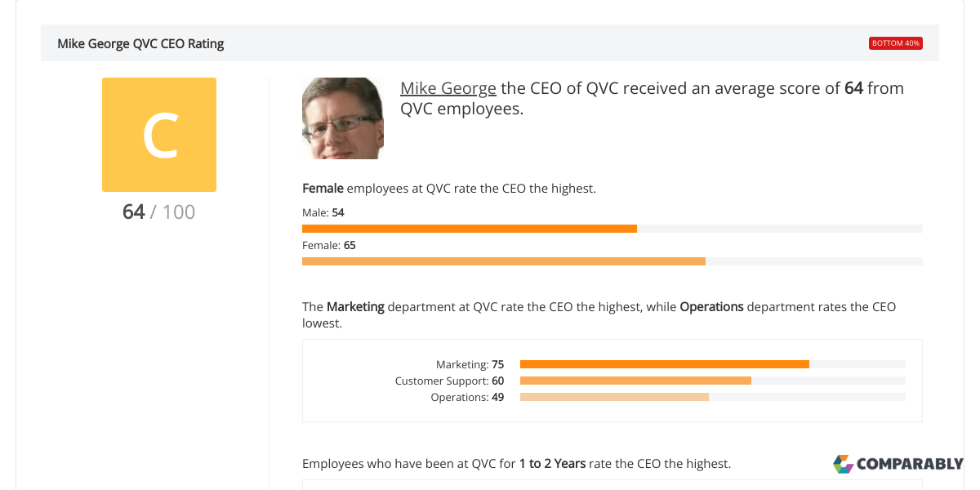Click the 'Female employees at QVC' statement
The width and height of the screenshot is (980, 490).
(449, 188)
